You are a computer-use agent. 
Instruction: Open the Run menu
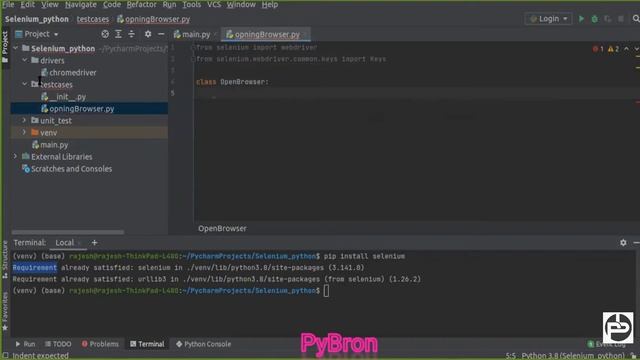169,4
